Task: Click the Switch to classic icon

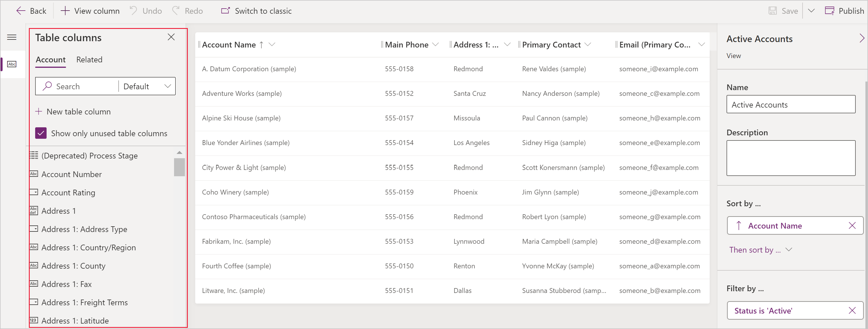Action: (224, 11)
